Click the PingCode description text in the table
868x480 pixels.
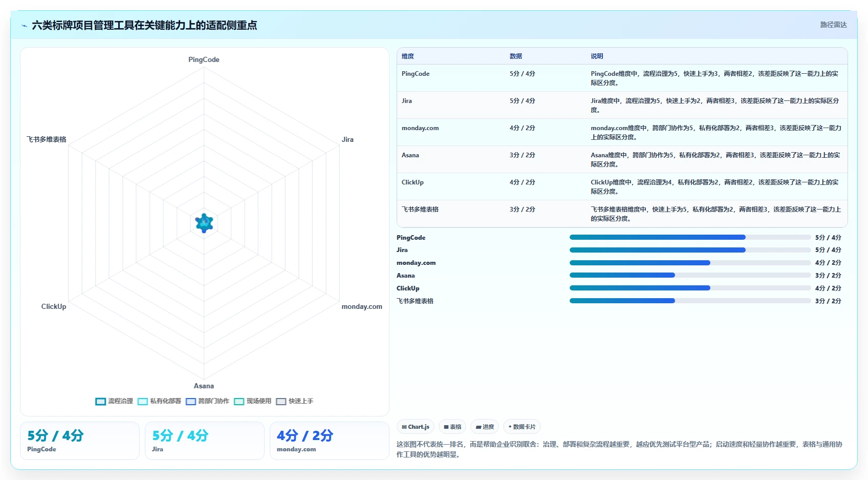[715, 78]
